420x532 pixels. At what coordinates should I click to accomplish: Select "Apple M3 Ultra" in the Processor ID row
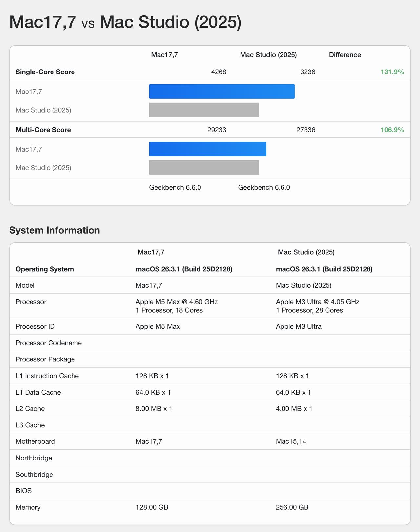[x=299, y=326]
